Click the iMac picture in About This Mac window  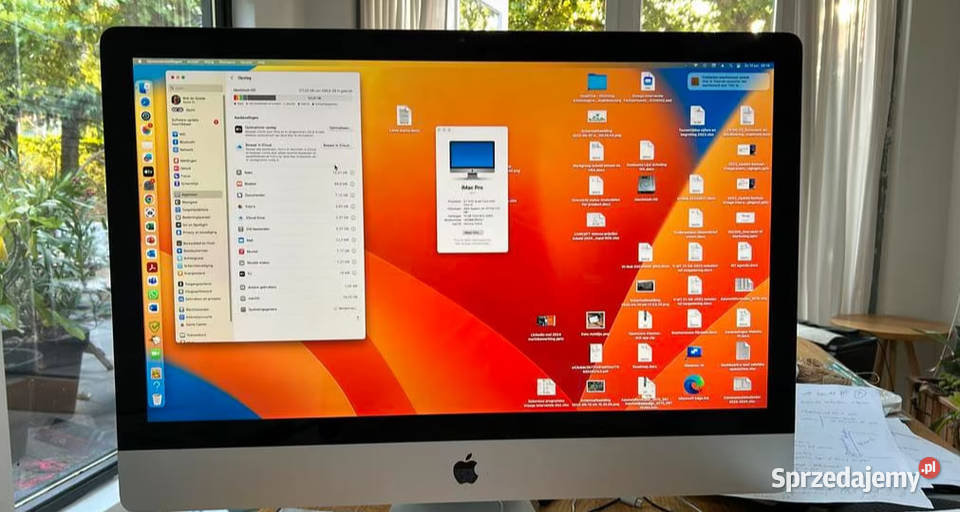pos(472,159)
